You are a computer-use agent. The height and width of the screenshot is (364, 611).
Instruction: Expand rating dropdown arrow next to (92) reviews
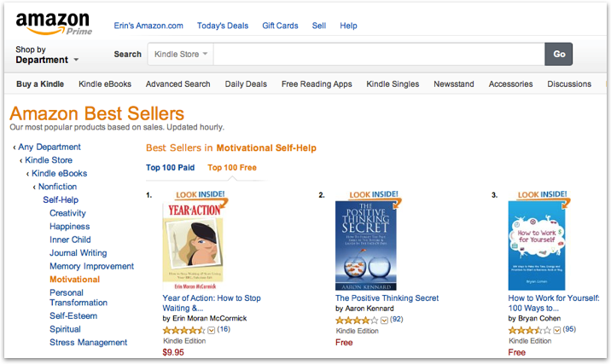click(x=384, y=321)
